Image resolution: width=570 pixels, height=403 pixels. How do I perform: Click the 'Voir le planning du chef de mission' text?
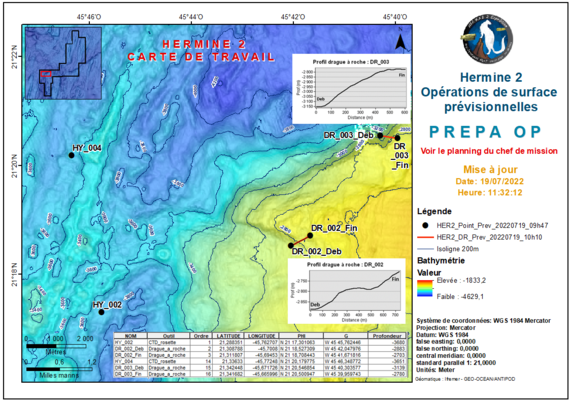(489, 151)
